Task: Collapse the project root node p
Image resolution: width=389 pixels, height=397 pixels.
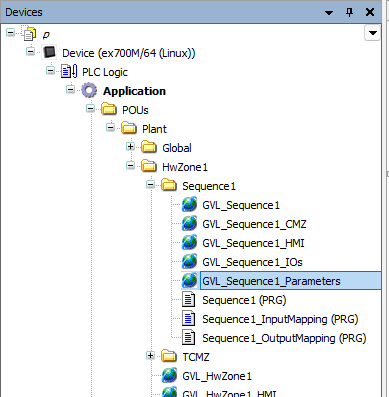Action: click(11, 32)
